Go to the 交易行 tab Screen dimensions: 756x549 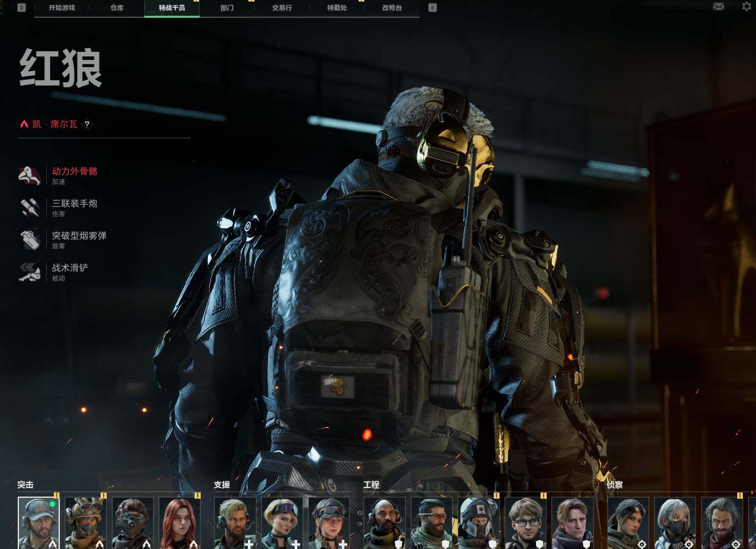pyautogui.click(x=282, y=8)
